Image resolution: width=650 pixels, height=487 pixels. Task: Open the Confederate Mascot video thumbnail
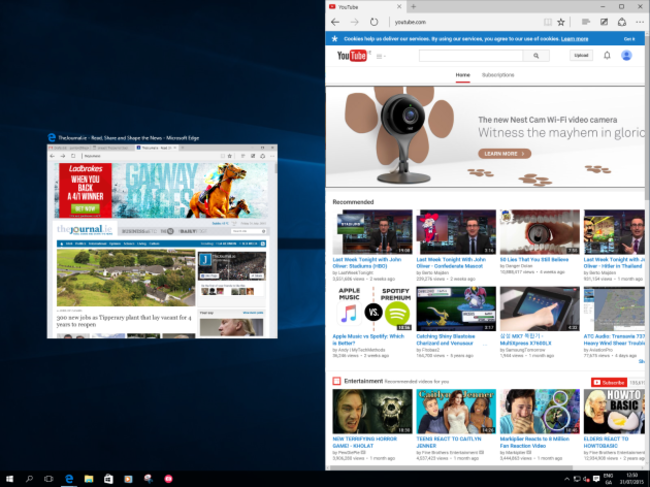(x=456, y=232)
